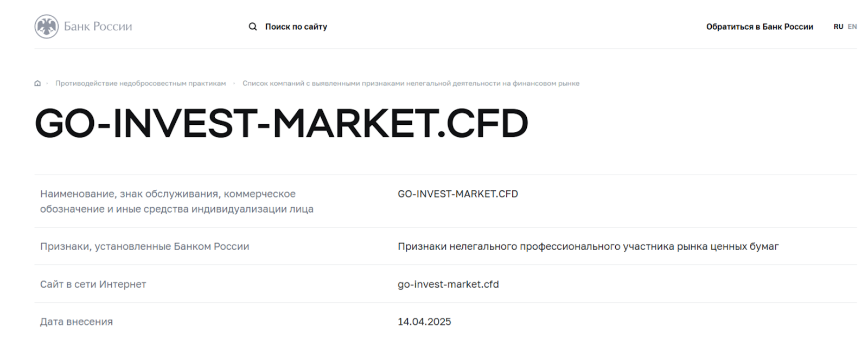Focus the "Поиск по сайту" search field
Image resolution: width=868 pixels, height=338 pixels.
tap(296, 27)
